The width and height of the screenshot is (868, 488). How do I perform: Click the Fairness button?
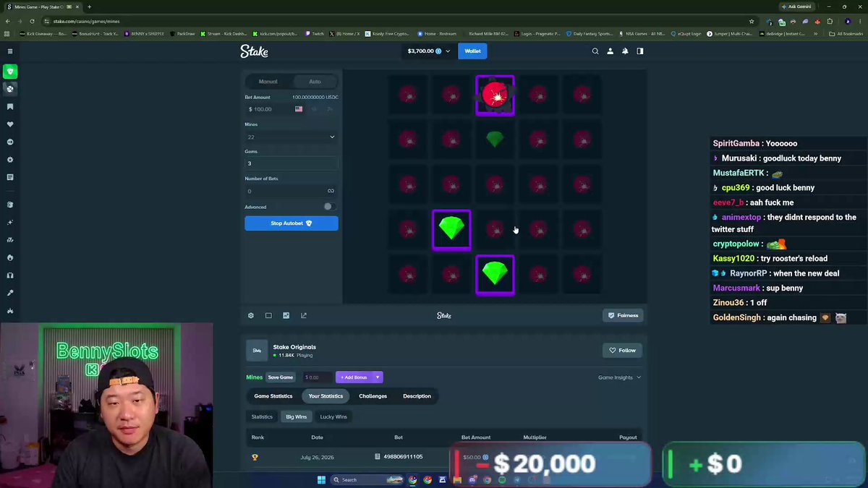(623, 315)
